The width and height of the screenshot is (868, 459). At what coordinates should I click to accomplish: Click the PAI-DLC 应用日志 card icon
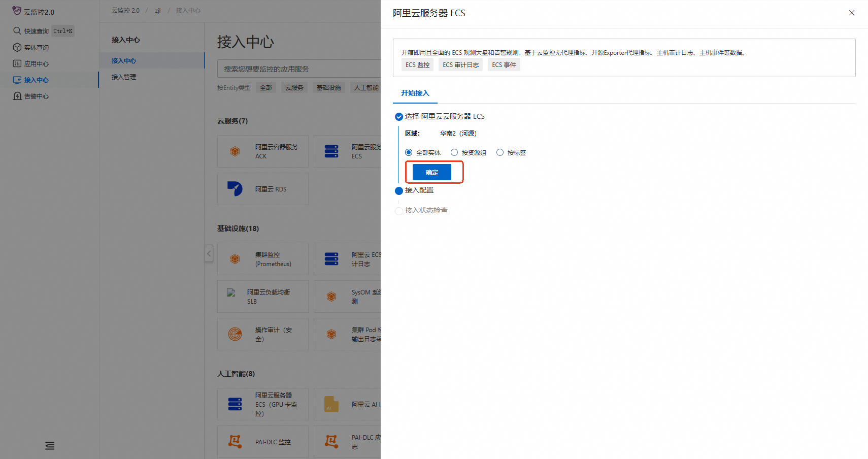(331, 442)
